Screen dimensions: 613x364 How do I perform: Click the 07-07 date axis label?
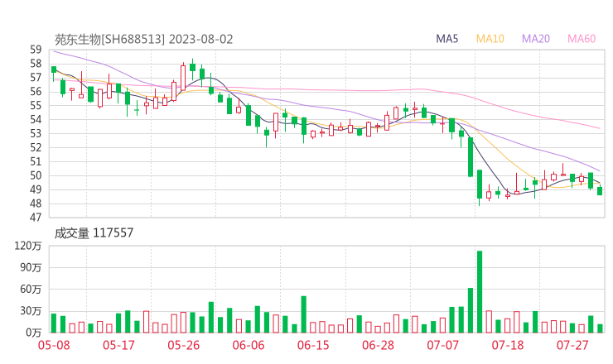(442, 345)
